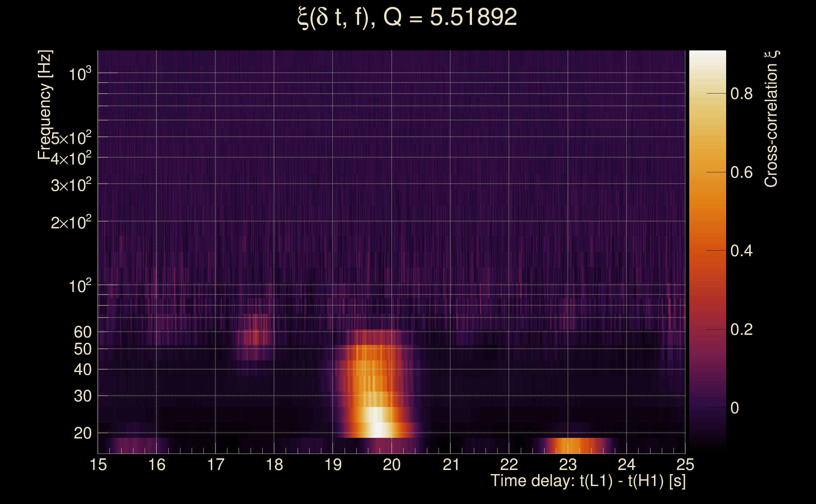Click the x-axis tick label 15
The width and height of the screenshot is (816, 504).
[98, 465]
